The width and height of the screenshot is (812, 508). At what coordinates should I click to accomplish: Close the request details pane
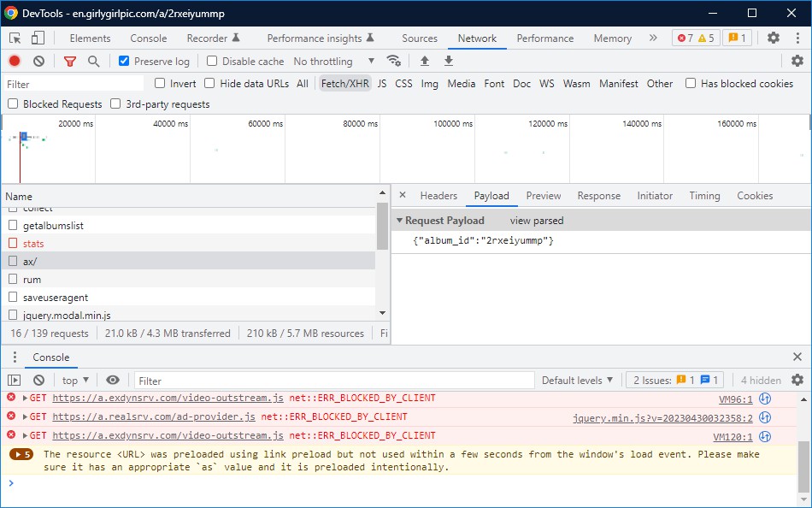click(403, 196)
